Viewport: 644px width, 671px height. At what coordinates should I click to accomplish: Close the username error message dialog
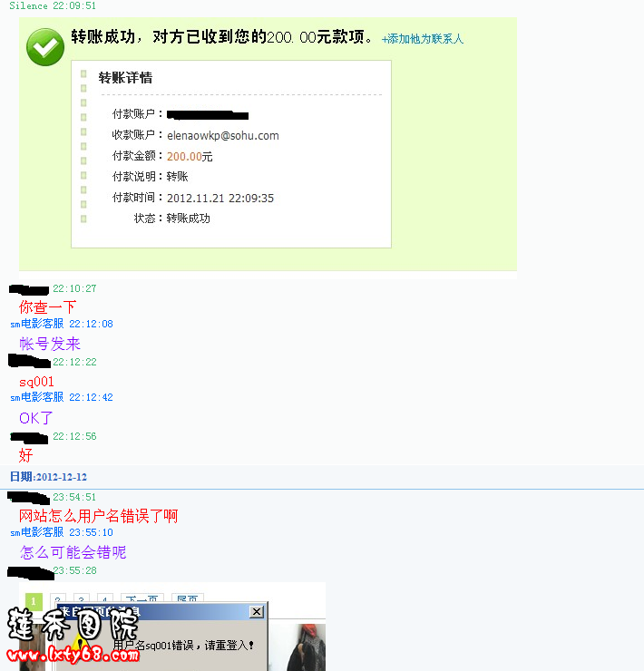257,612
